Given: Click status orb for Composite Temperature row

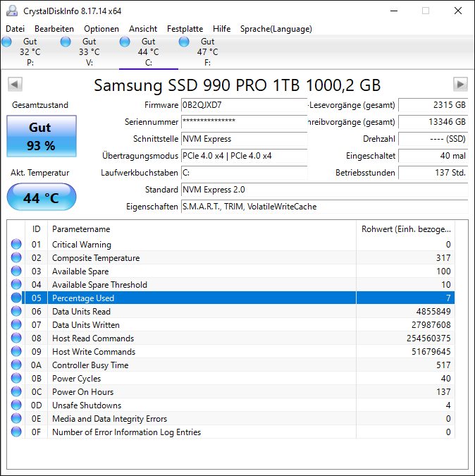Looking at the screenshot, I should coord(16,257).
